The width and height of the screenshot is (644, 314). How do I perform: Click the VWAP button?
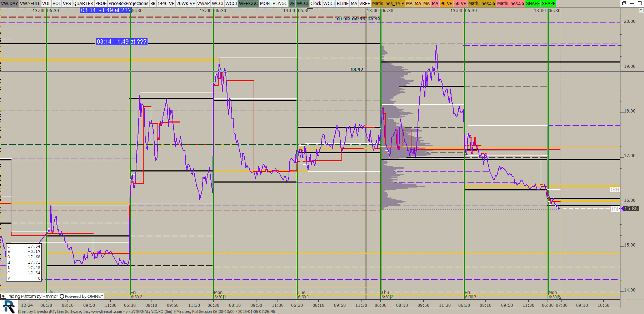203,3
